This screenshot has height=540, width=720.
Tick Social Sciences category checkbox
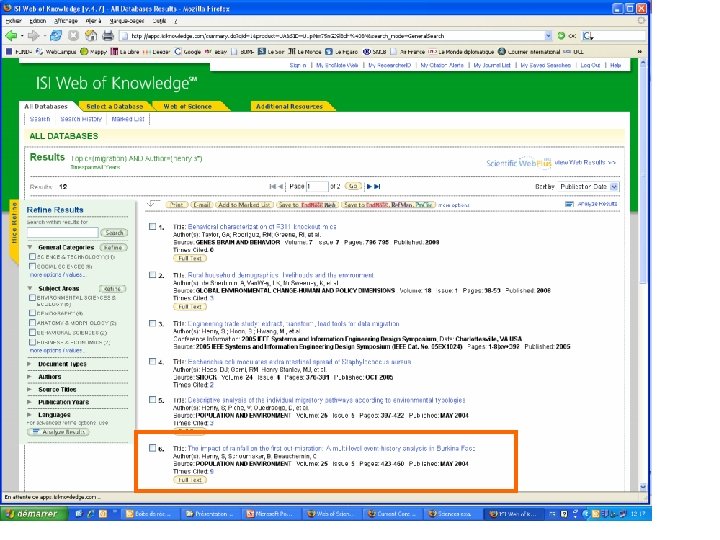click(33, 266)
